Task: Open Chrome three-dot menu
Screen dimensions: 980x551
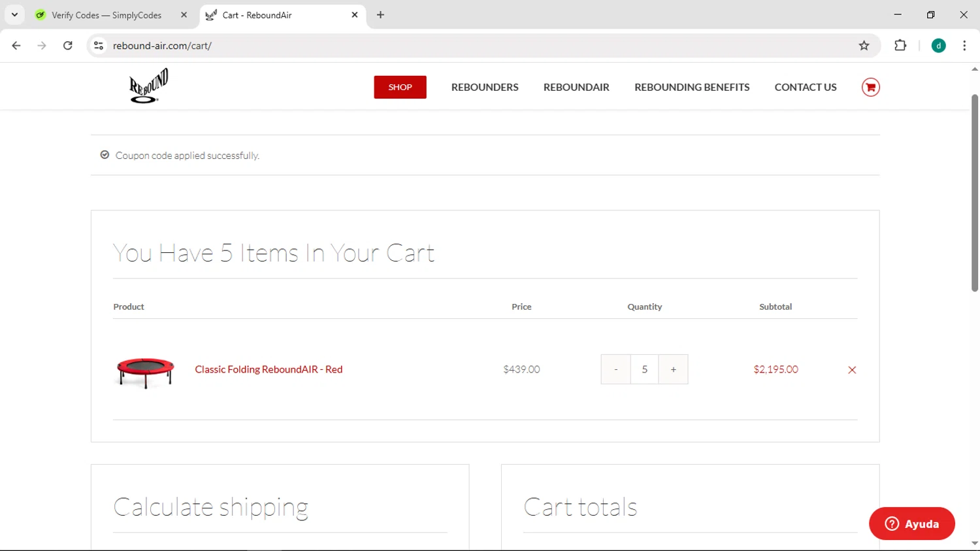Action: [x=964, y=46]
